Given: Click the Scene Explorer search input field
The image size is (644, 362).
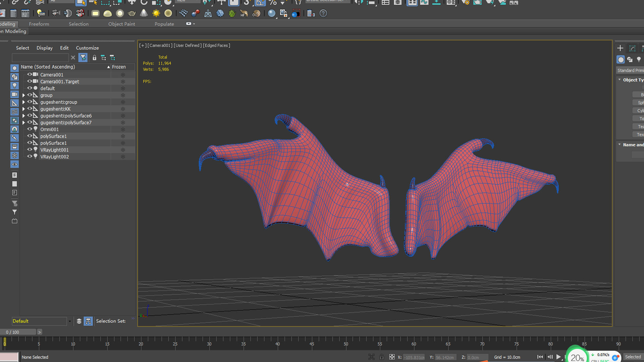Looking at the screenshot, I should pos(40,58).
